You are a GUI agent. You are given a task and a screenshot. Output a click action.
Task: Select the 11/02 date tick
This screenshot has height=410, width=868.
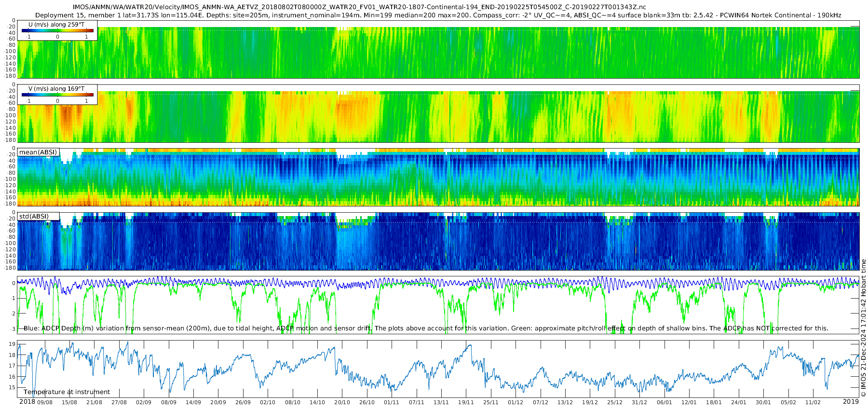[813, 402]
